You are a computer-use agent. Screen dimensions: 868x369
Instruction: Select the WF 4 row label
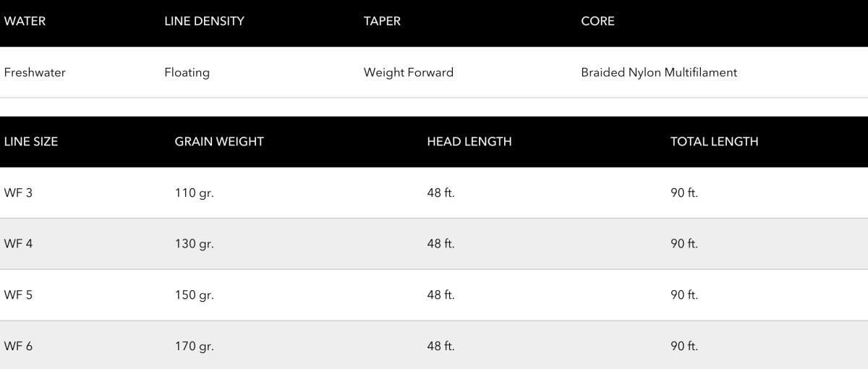[x=18, y=244]
